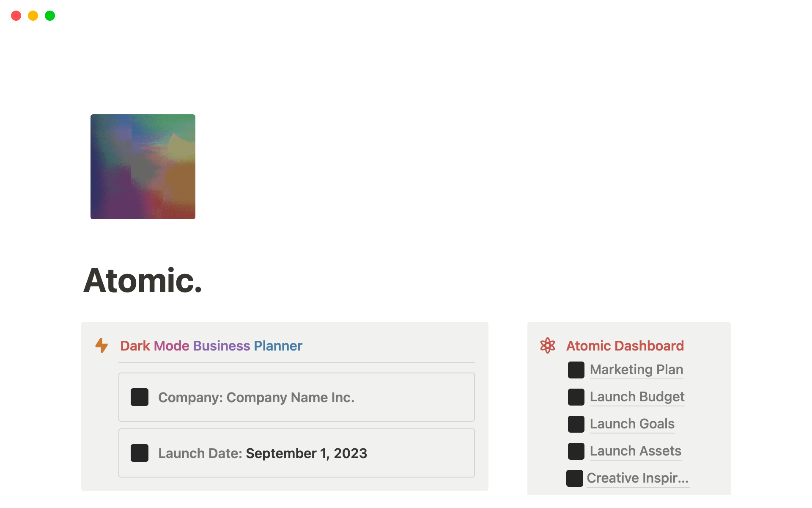Open the Launch Budget page link
The image size is (812, 508).
(637, 397)
